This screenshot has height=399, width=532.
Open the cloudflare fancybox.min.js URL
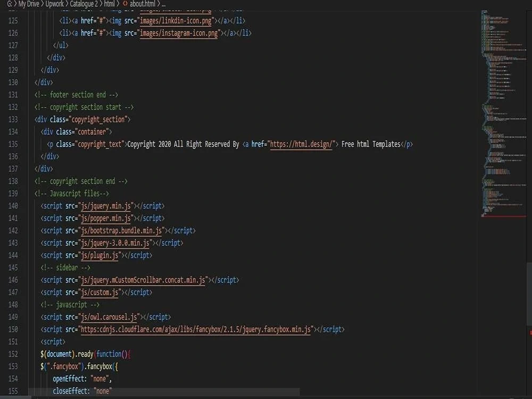pyautogui.click(x=196, y=329)
